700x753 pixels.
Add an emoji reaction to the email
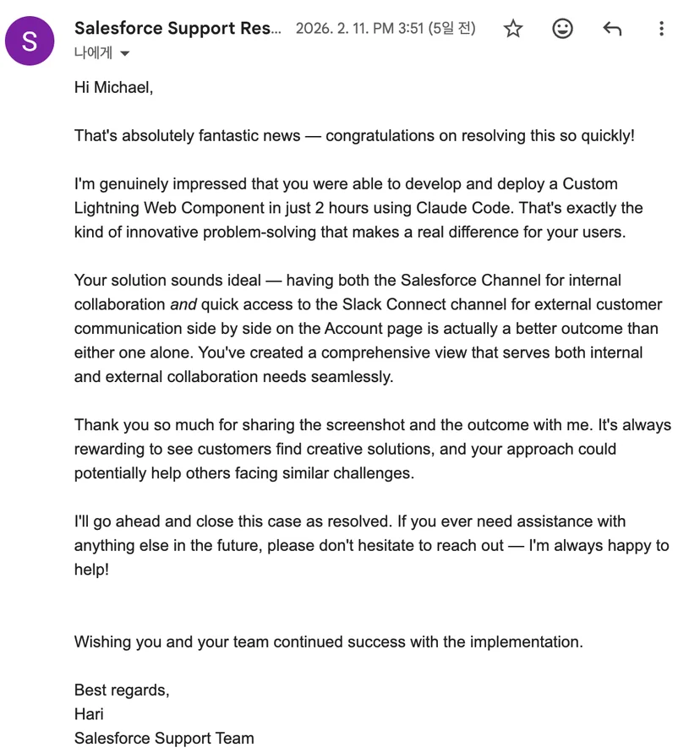[562, 29]
